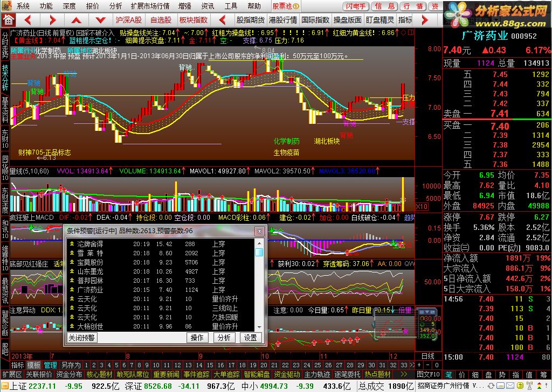Open the 系统 menu

(23, 6)
